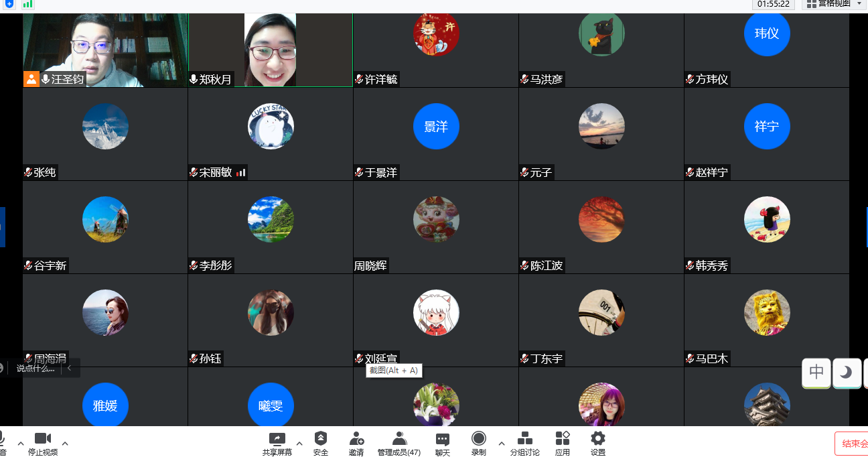Open the Chat (聊天) icon
This screenshot has width=868, height=461.
(443, 440)
